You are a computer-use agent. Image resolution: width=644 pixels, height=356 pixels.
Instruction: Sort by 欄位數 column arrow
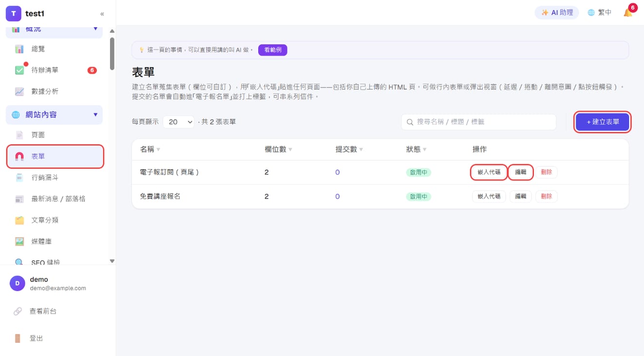[290, 150]
